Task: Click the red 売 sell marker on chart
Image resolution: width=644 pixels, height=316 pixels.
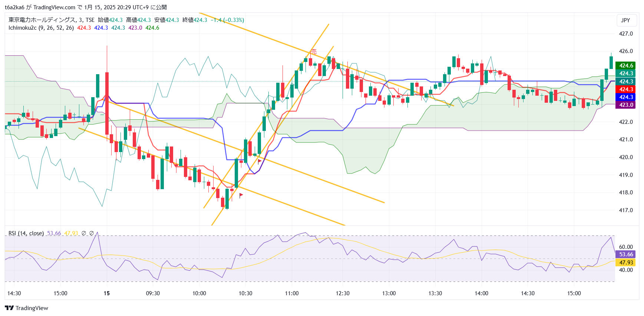Action: [x=314, y=52]
